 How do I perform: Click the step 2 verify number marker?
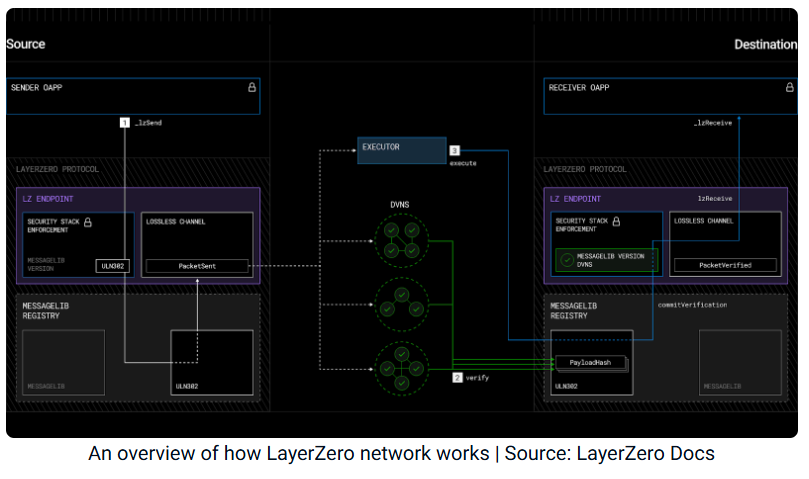[x=457, y=377]
